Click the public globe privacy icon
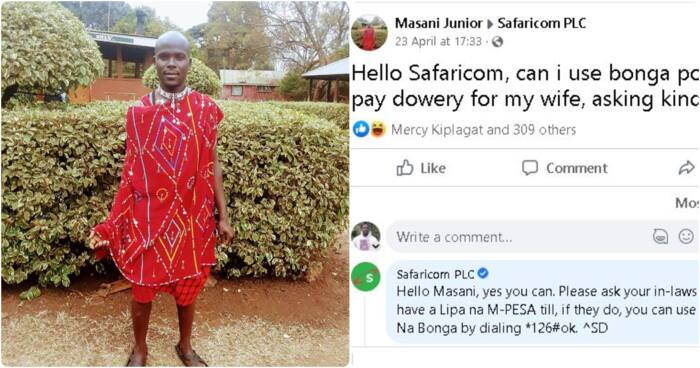 coord(497,42)
